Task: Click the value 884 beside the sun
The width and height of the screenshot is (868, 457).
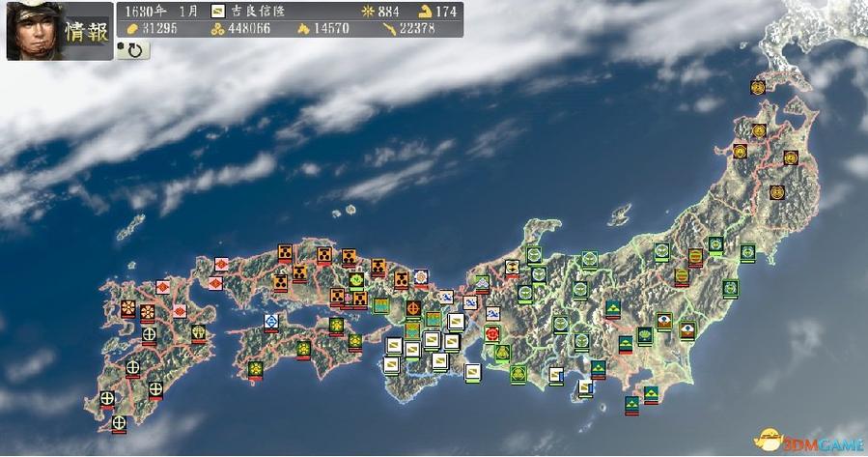Action: (388, 12)
